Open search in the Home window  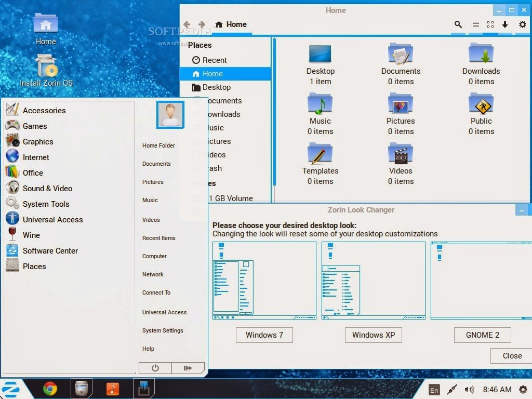[x=458, y=24]
